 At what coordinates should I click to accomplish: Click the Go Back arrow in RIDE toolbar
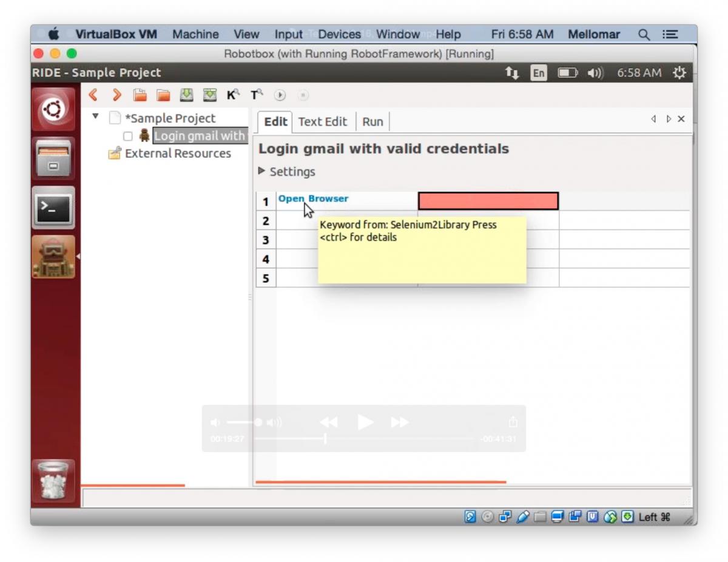[x=93, y=95]
